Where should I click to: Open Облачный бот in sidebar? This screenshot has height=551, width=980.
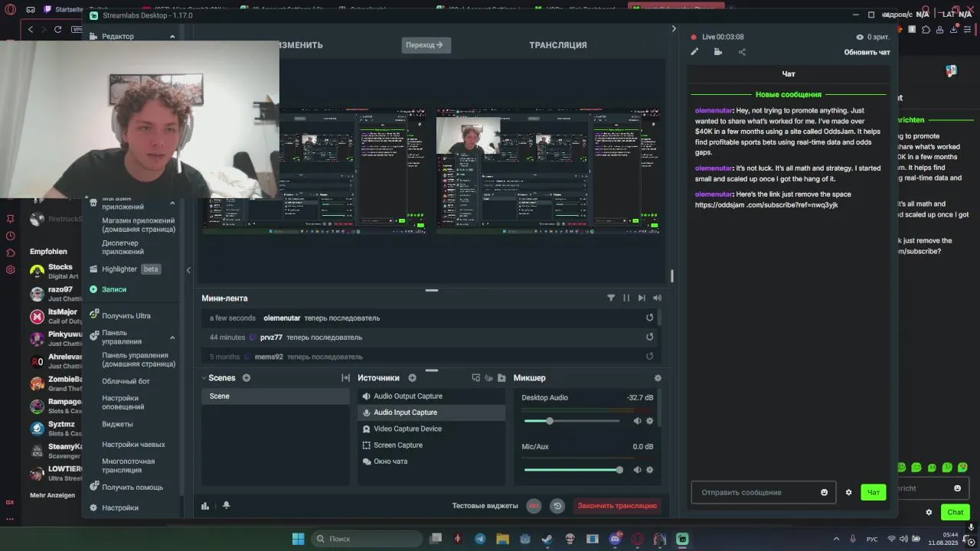click(x=126, y=381)
